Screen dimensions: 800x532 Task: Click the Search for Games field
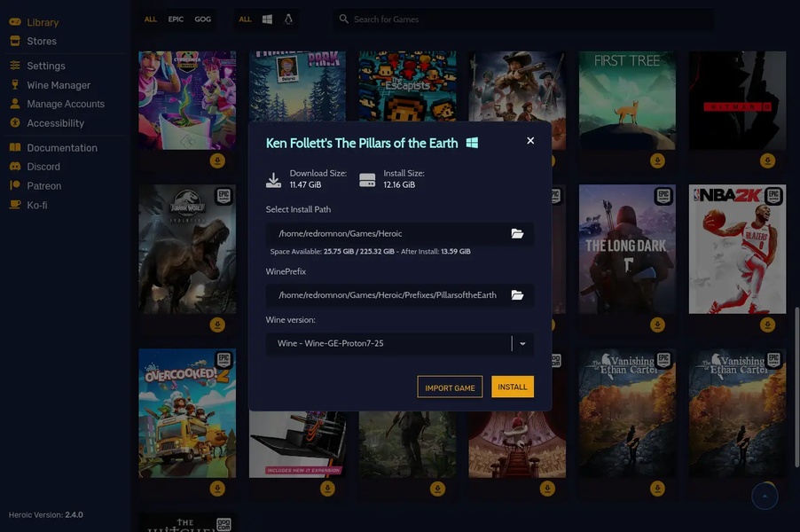click(x=523, y=19)
